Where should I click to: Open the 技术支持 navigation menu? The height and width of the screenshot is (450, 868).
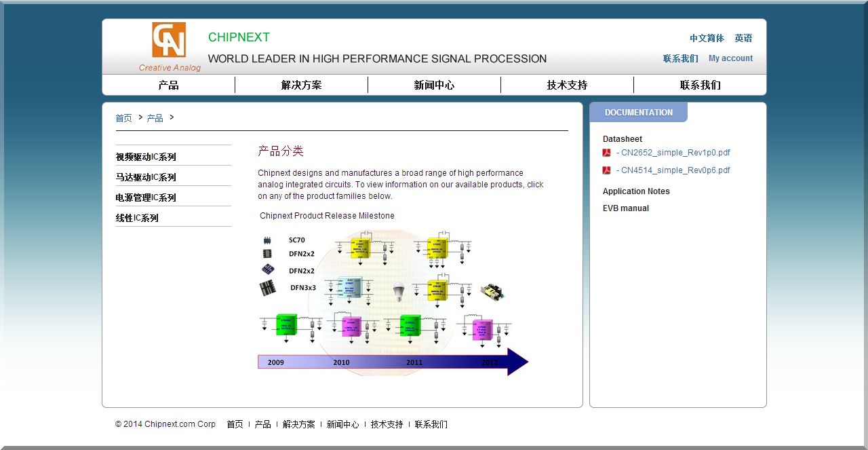pyautogui.click(x=567, y=85)
